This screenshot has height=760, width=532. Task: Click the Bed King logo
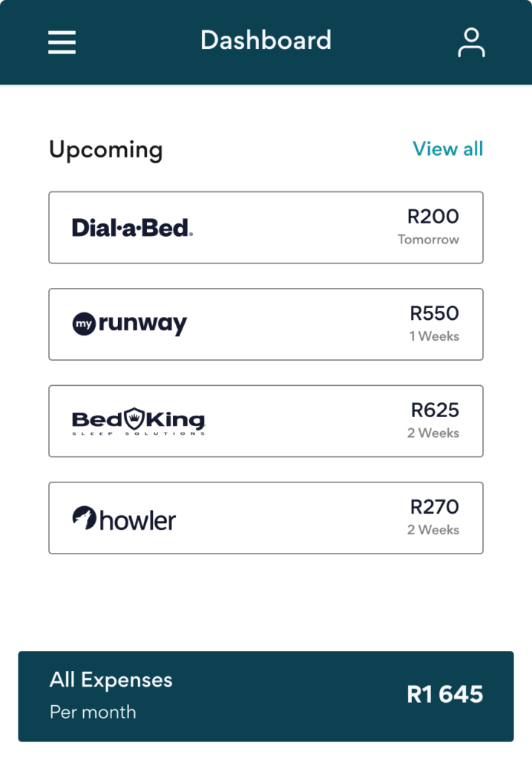pos(138,422)
